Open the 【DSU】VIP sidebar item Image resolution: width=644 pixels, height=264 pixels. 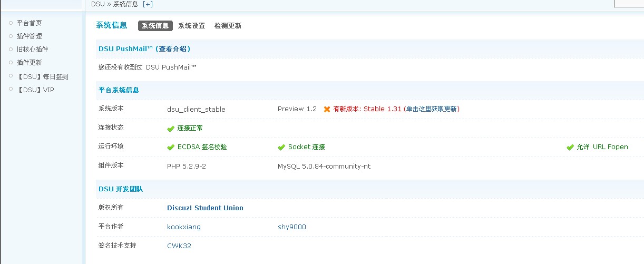35,90
